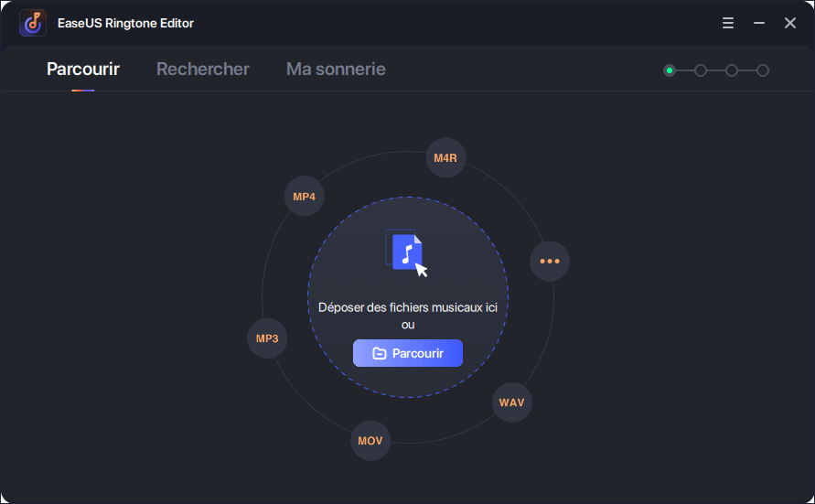The width and height of the screenshot is (815, 504).
Task: Click the MOV format bubble
Action: coord(370,441)
